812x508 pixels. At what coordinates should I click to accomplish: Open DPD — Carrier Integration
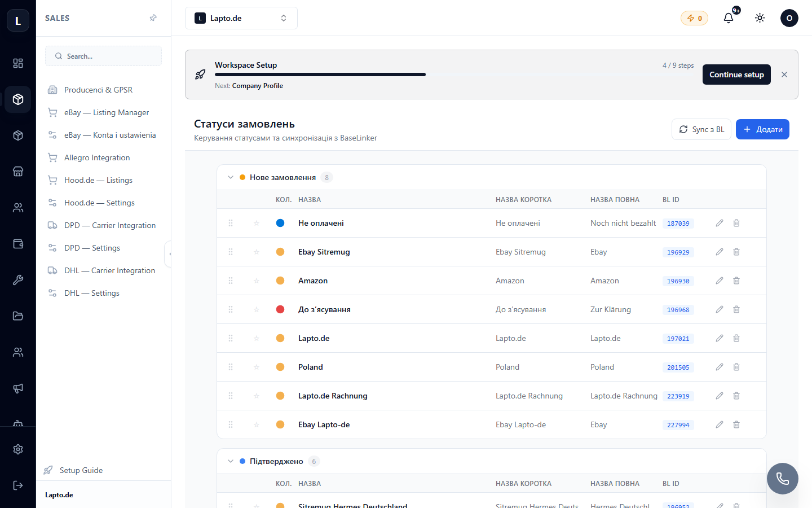pos(103,225)
